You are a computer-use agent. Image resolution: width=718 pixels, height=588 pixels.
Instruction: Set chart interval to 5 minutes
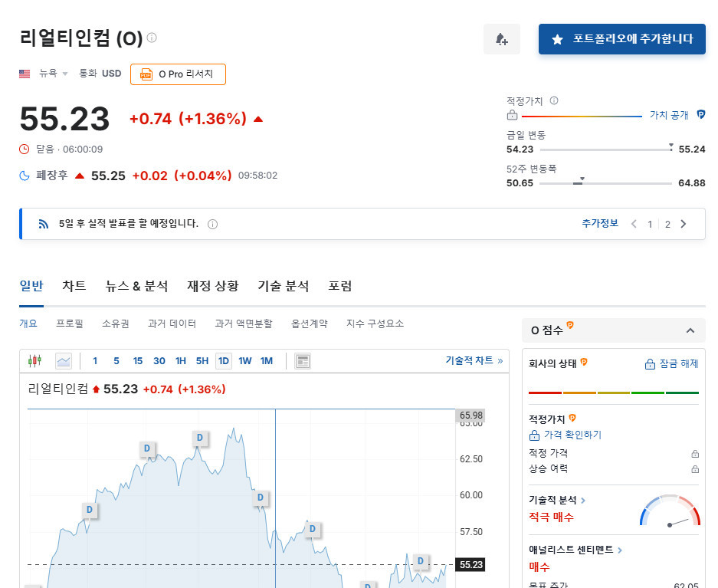[x=116, y=361]
